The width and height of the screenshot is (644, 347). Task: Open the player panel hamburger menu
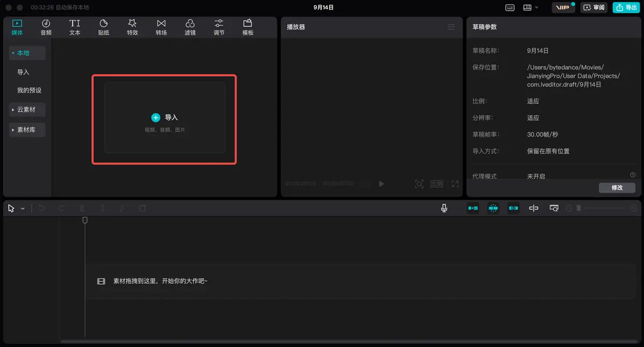[x=451, y=27]
